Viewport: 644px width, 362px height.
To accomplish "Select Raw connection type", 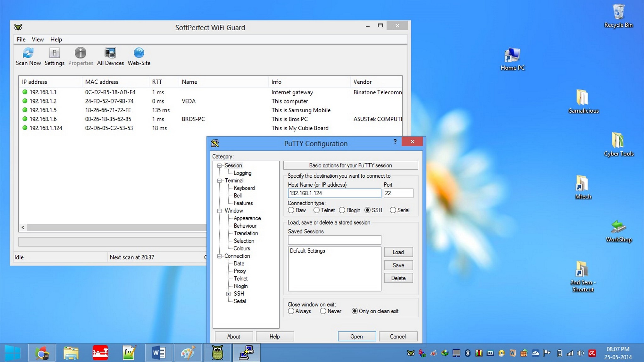I will [291, 210].
